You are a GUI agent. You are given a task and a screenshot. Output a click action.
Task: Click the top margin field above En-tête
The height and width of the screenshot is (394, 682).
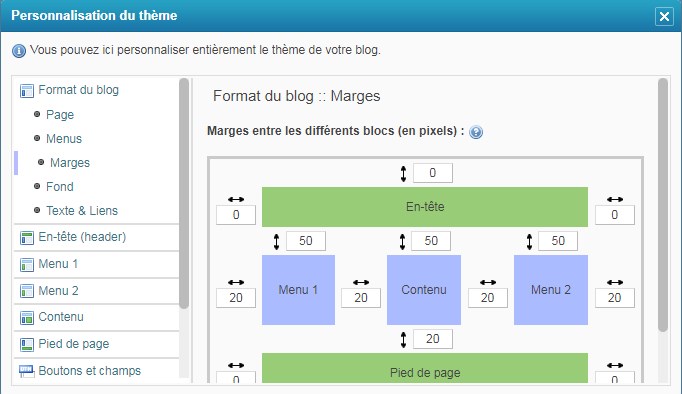[433, 173]
